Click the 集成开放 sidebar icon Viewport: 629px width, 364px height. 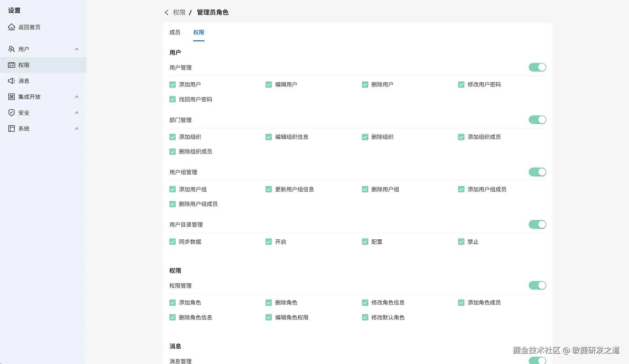(11, 97)
